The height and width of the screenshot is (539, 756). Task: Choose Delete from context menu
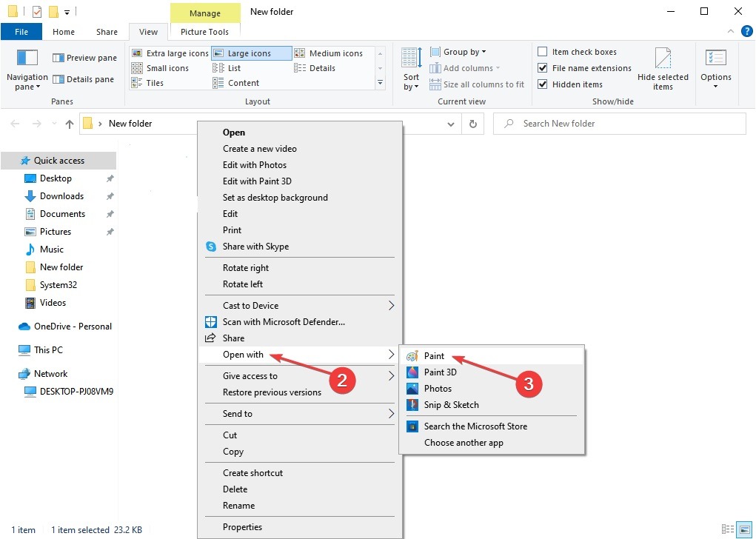point(300,489)
